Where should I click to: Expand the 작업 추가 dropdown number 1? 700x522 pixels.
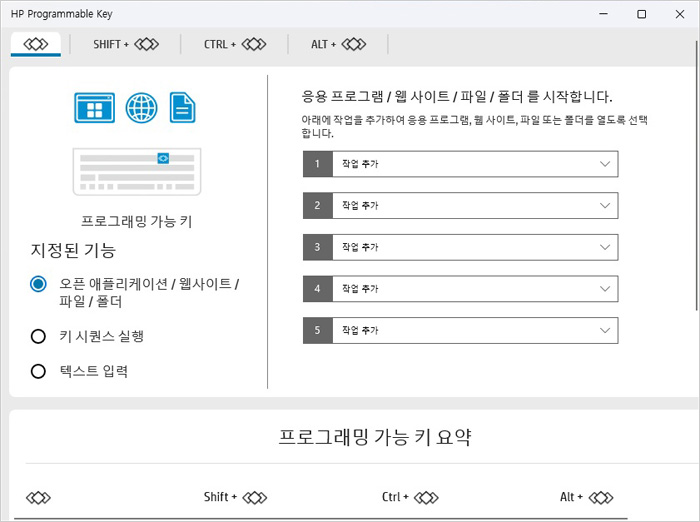(460, 164)
